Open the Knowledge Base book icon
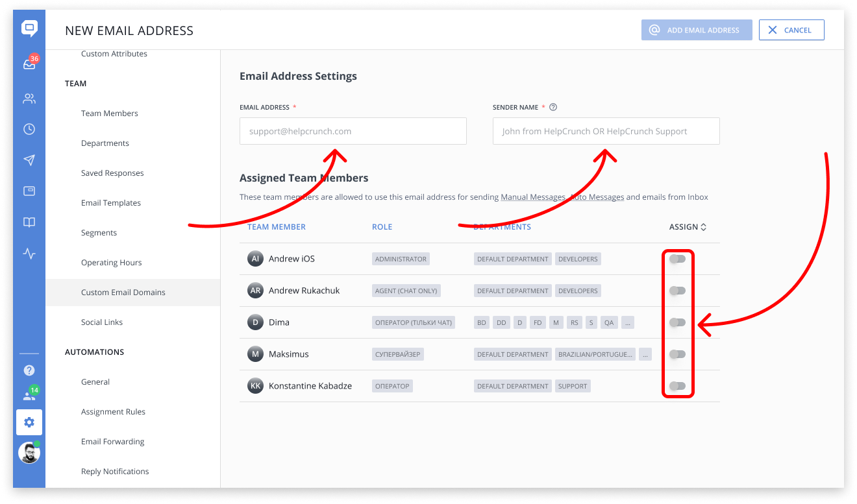The height and width of the screenshot is (504, 857). click(x=29, y=222)
